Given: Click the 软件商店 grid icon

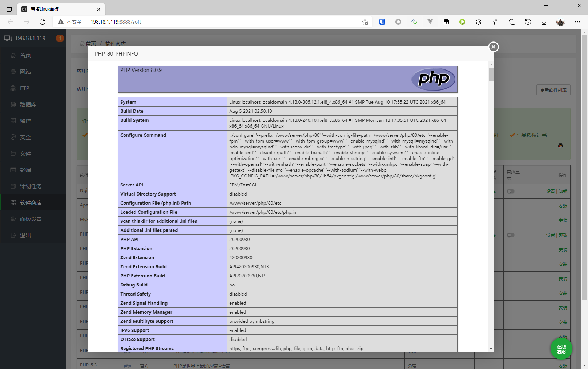Looking at the screenshot, I should pos(13,202).
